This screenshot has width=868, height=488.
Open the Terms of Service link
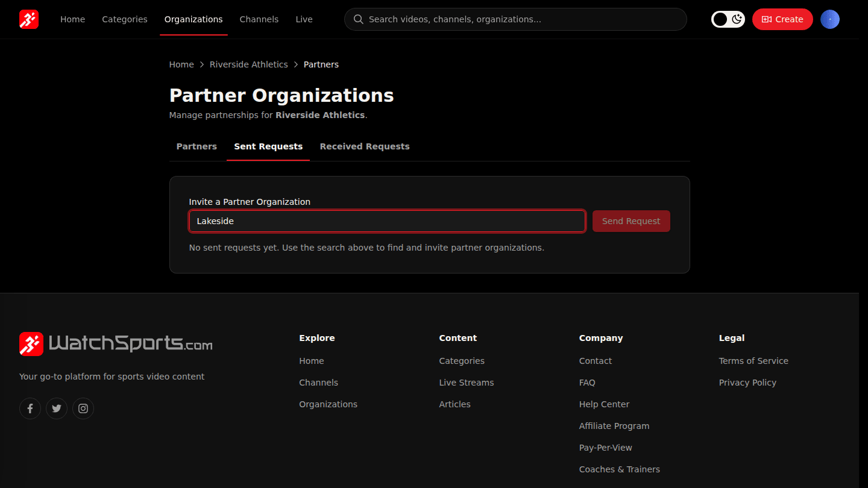(x=753, y=361)
